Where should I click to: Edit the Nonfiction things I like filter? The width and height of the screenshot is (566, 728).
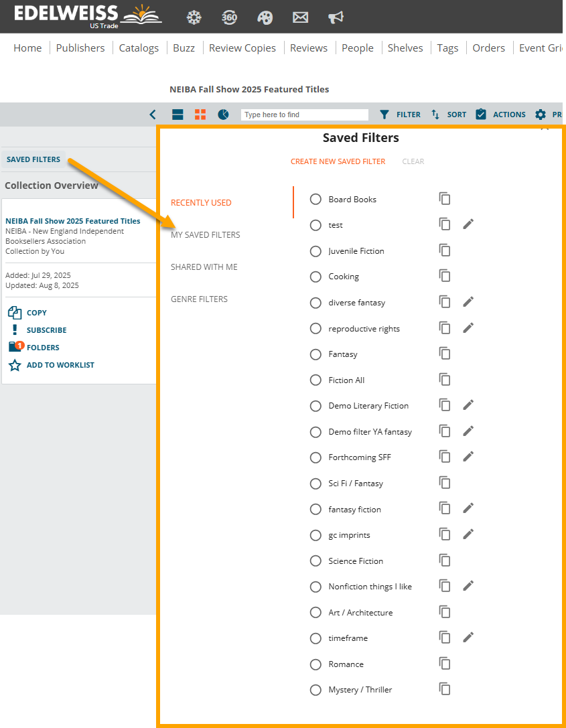click(x=468, y=587)
